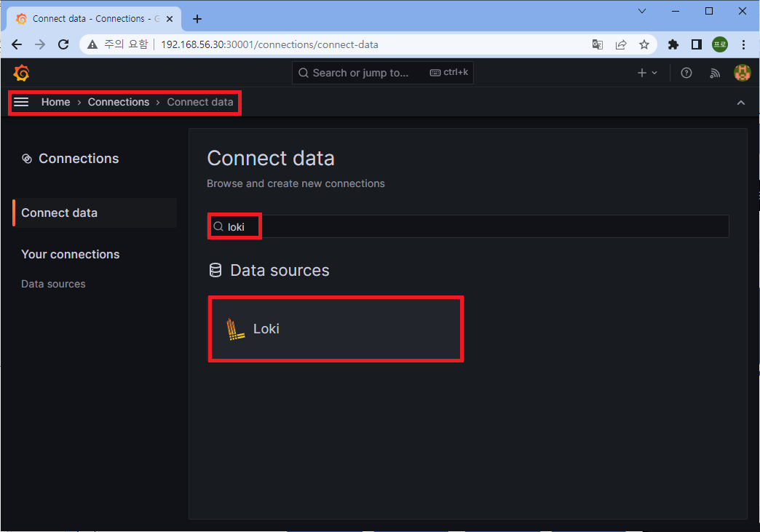Go to Home breadcrumb

click(x=56, y=102)
